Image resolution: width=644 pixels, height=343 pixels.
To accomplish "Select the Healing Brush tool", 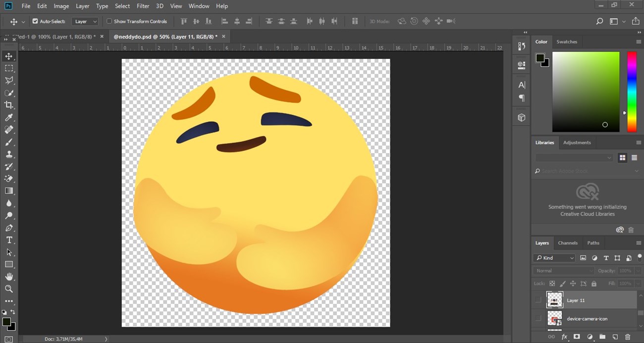I will pyautogui.click(x=9, y=130).
